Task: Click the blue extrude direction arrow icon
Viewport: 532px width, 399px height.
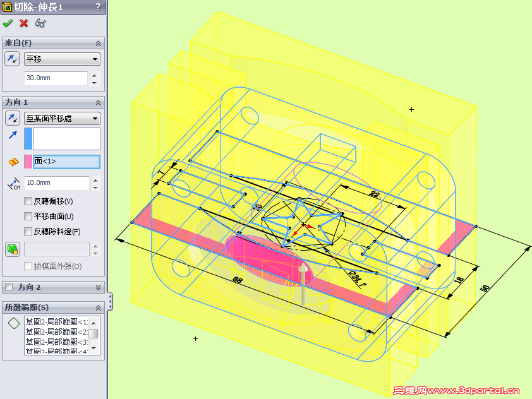Action: point(13,135)
